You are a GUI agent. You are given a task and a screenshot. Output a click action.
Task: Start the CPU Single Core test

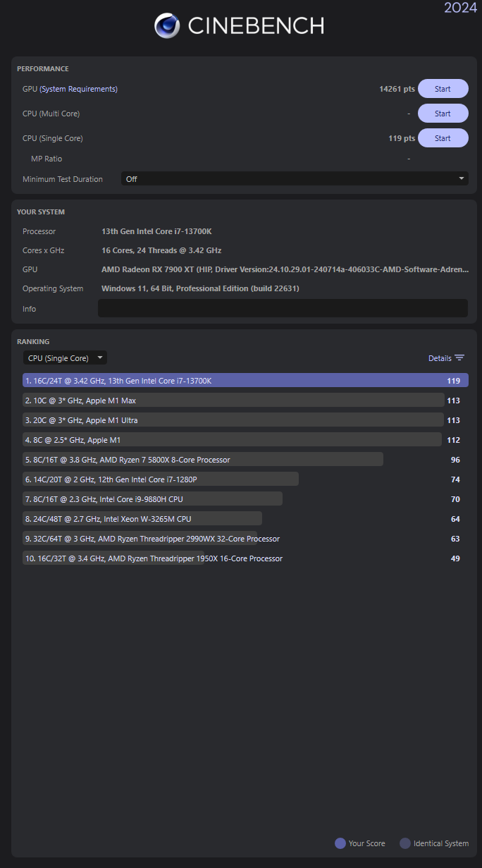tap(443, 138)
